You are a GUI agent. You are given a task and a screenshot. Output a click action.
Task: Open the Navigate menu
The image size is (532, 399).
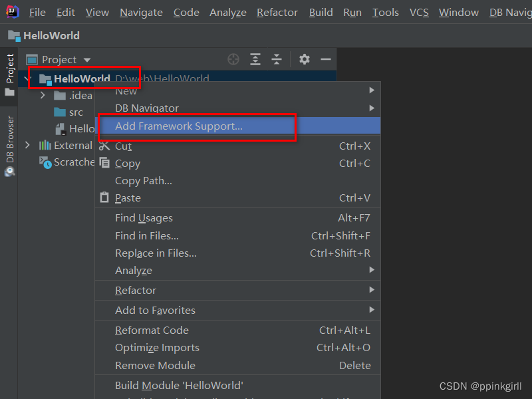pyautogui.click(x=141, y=13)
